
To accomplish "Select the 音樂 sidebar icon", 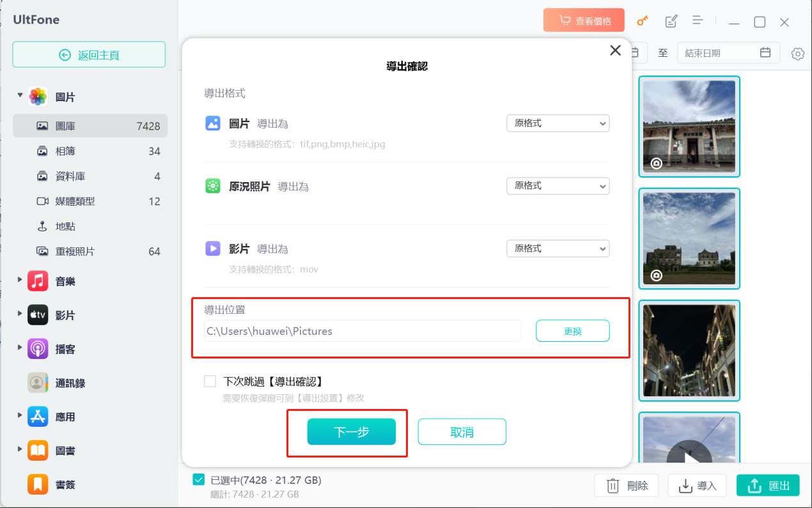I will coord(37,281).
